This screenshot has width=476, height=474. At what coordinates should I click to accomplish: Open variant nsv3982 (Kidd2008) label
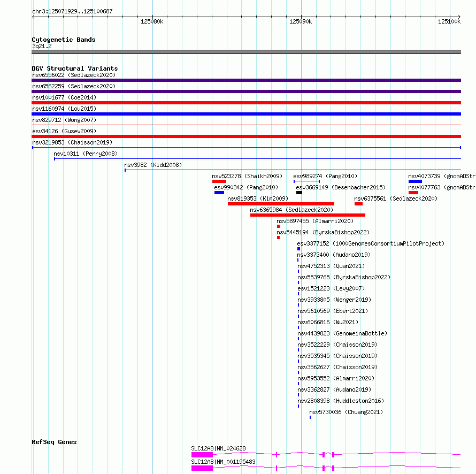[153, 165]
